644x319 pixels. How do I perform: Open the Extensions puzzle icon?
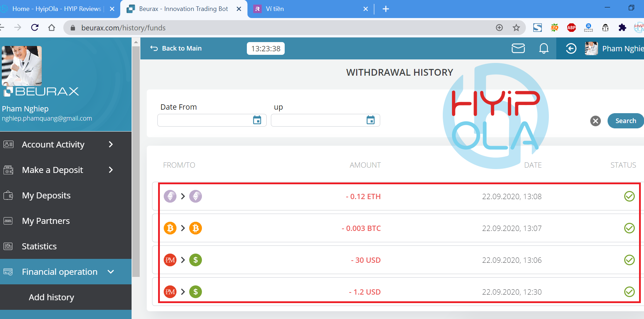[x=622, y=28]
